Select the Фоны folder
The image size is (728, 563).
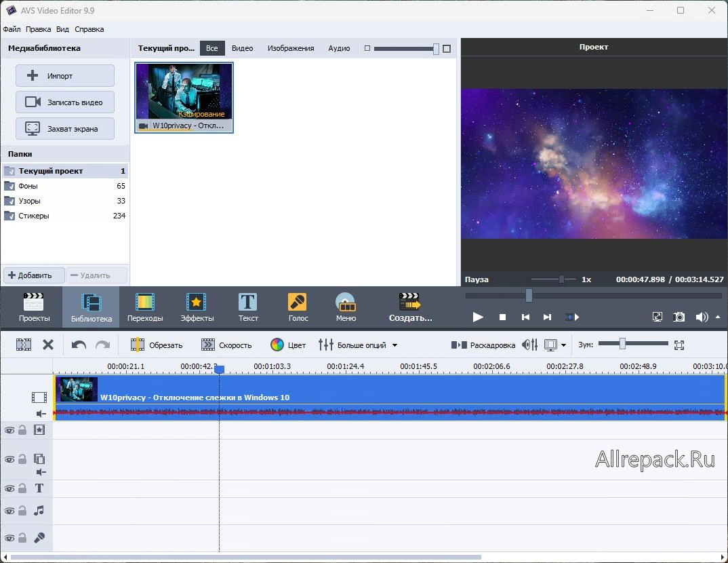(65, 186)
